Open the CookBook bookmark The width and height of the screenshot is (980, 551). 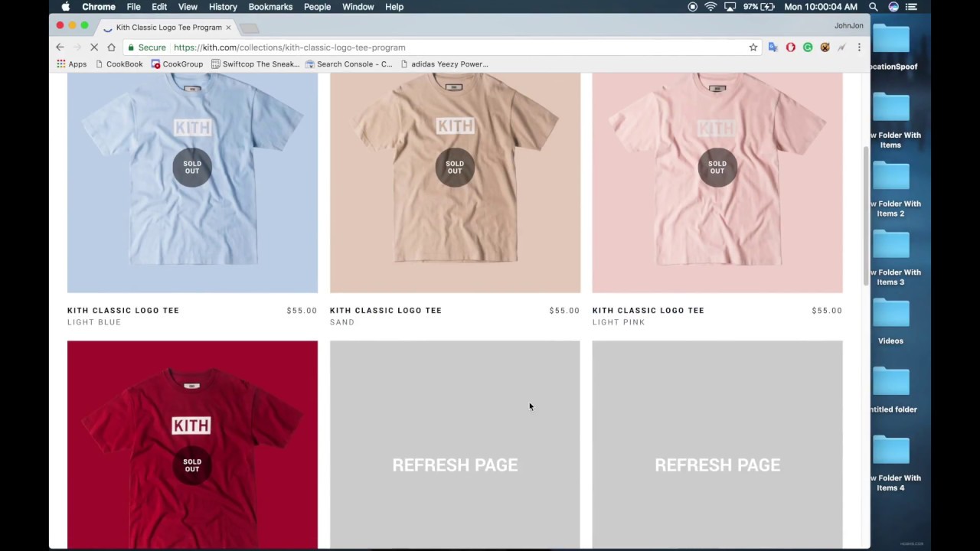[119, 64]
